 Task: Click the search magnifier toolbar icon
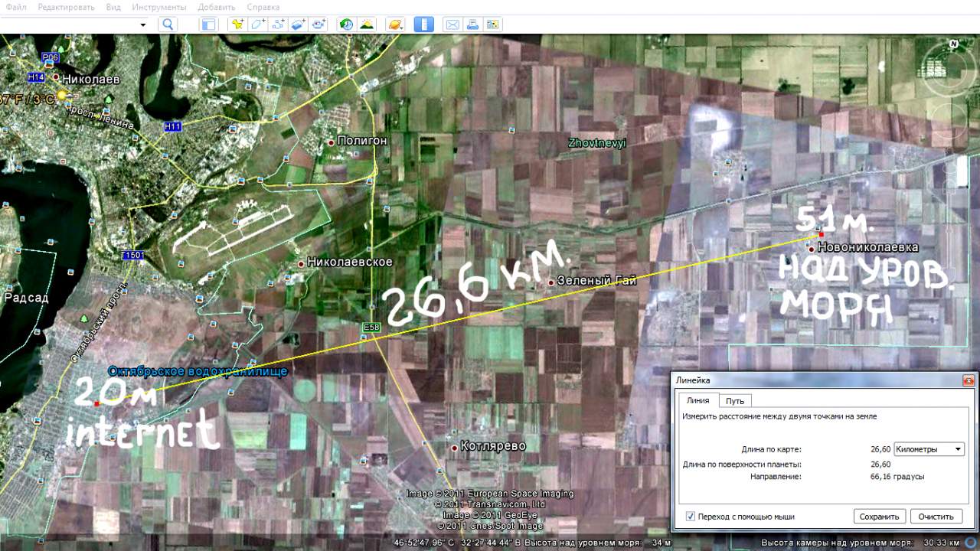click(168, 24)
